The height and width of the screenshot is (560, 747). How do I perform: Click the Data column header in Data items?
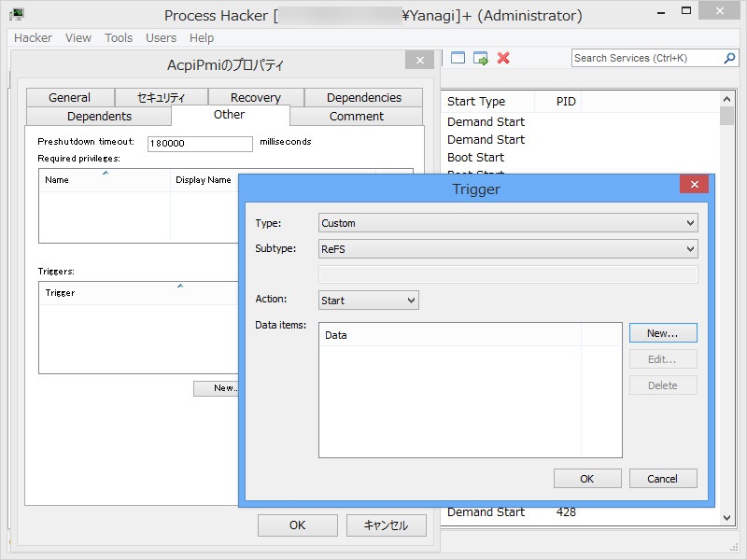[x=450, y=335]
